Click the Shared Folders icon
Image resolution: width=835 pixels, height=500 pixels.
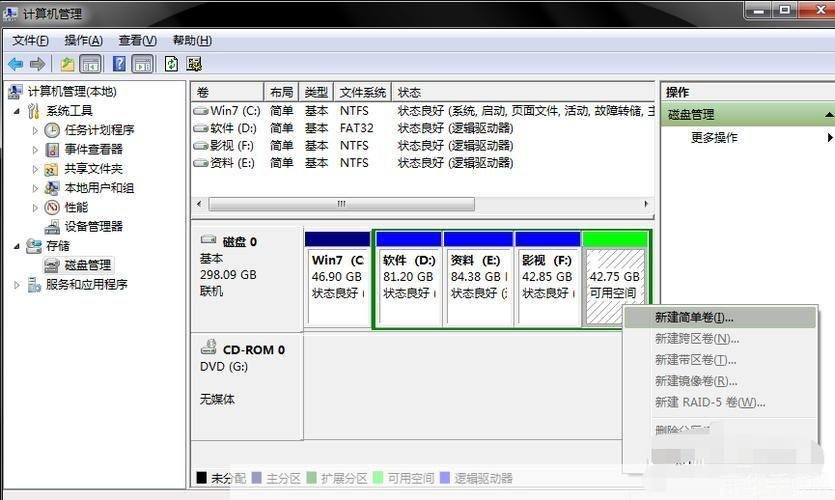coord(52,169)
